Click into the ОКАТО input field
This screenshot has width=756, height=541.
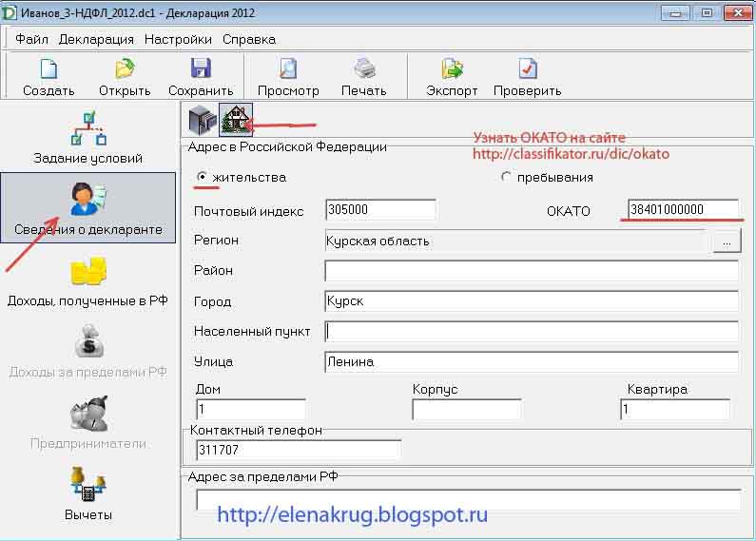[x=683, y=210]
